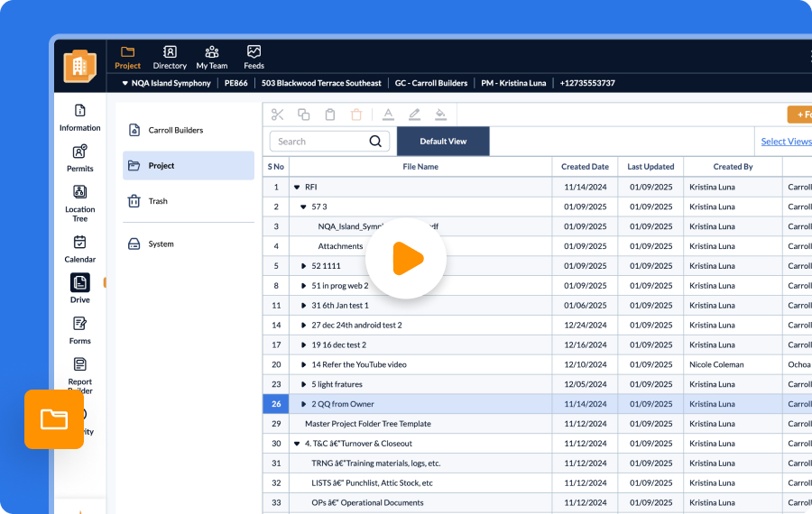This screenshot has height=514, width=812.
Task: Click the Cut scissors icon
Action: (x=278, y=115)
